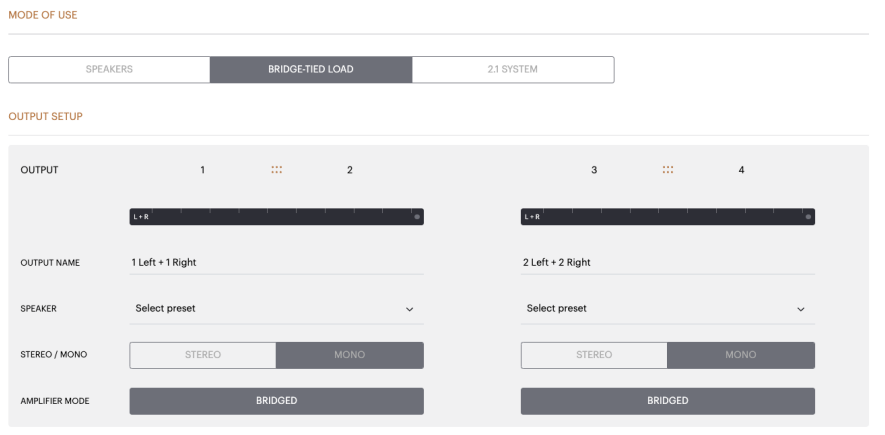Click the clip indicator dot on outputs 3-4 meter
885x435 pixels.
tap(807, 216)
